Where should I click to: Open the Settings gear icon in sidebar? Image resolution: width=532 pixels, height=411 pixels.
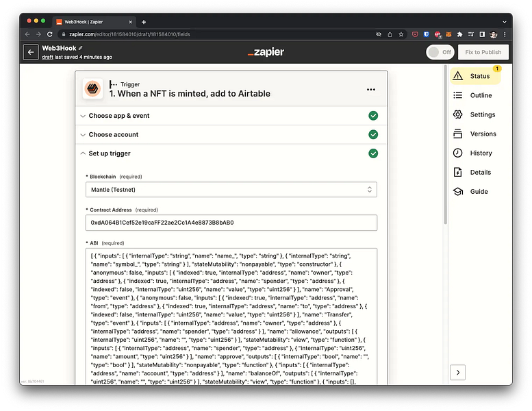(457, 114)
